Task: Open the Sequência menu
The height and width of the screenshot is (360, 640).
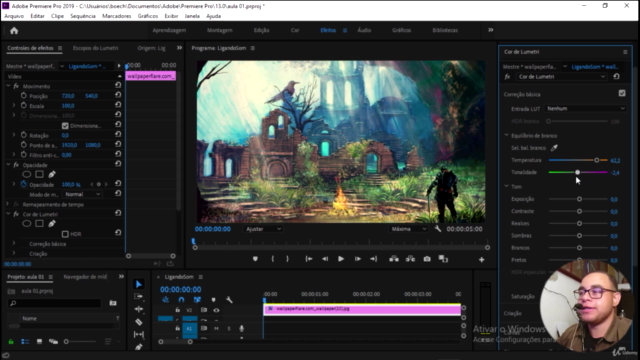Action: point(83,16)
